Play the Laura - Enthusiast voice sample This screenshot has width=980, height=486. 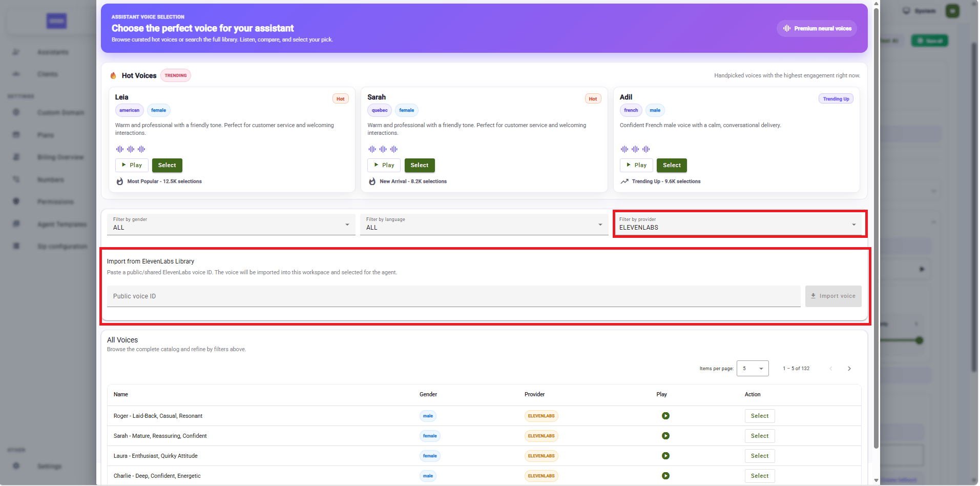click(x=665, y=456)
